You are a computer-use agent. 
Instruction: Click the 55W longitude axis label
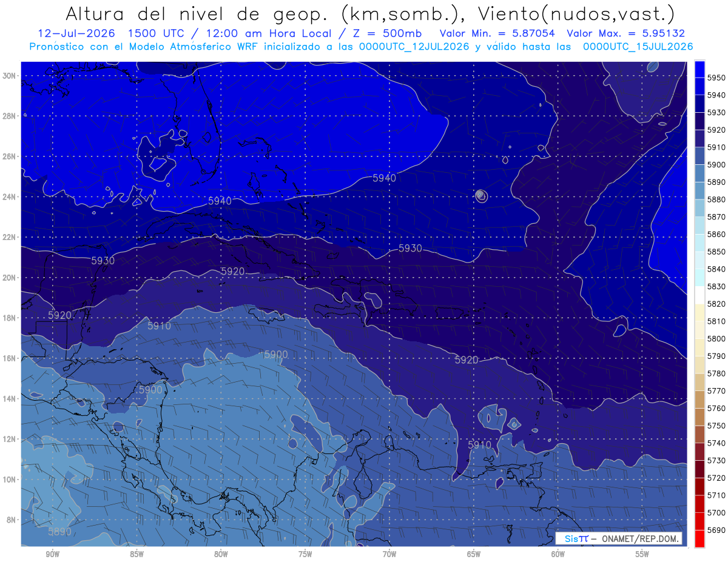642,554
